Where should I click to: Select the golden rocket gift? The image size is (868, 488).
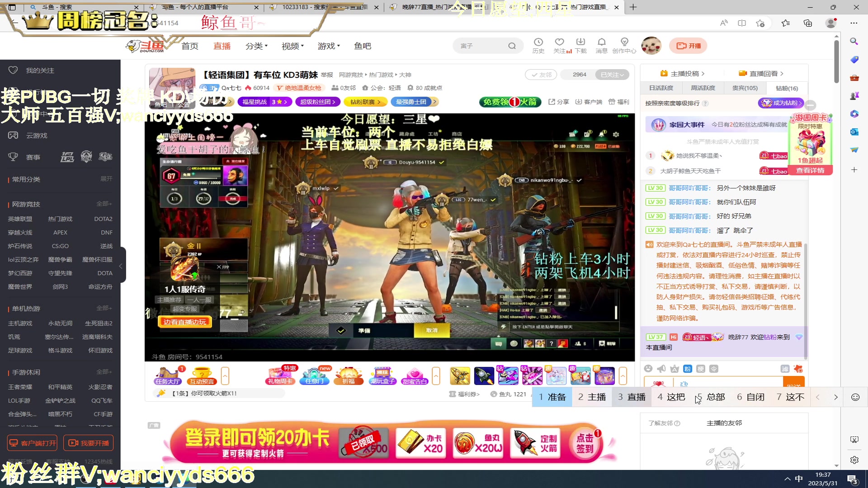point(460,376)
